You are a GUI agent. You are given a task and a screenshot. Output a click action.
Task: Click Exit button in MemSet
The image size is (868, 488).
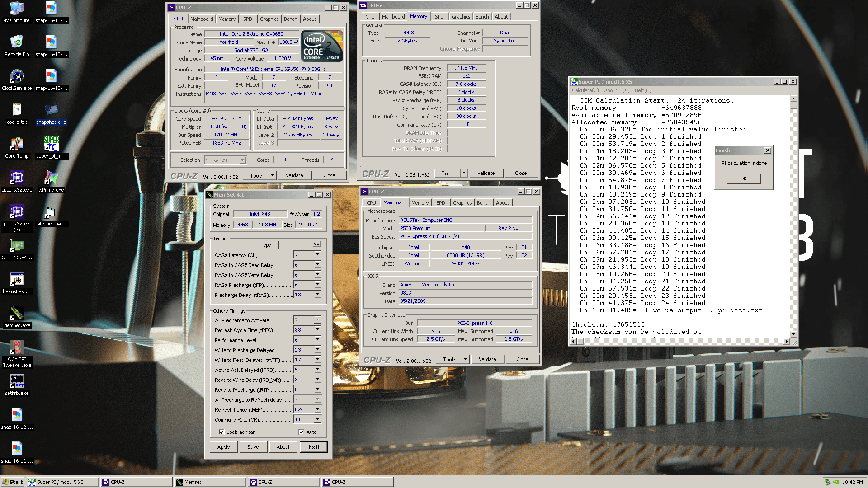click(x=314, y=447)
